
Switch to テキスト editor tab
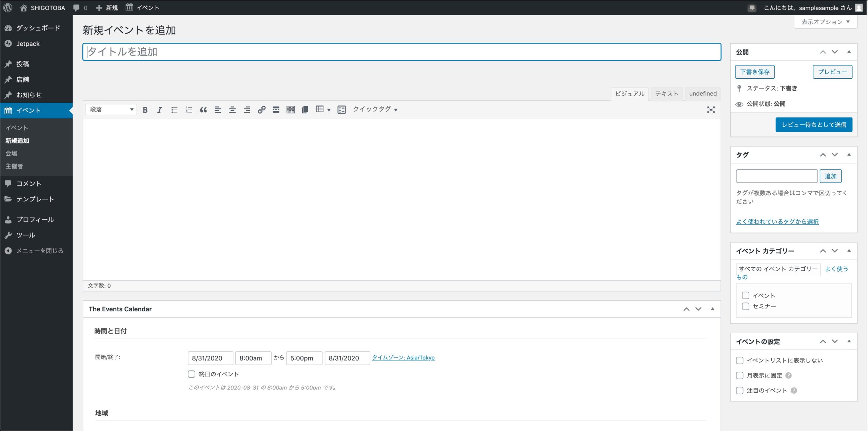click(x=667, y=94)
